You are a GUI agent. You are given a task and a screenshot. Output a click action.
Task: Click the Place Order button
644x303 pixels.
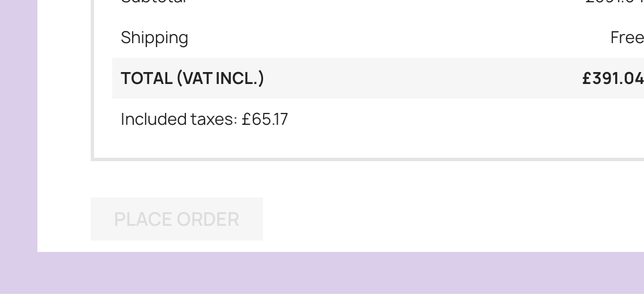176,219
